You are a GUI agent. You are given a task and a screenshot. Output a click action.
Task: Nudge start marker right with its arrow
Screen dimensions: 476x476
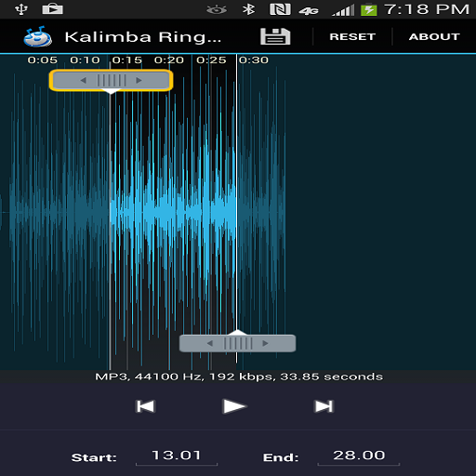(x=139, y=81)
